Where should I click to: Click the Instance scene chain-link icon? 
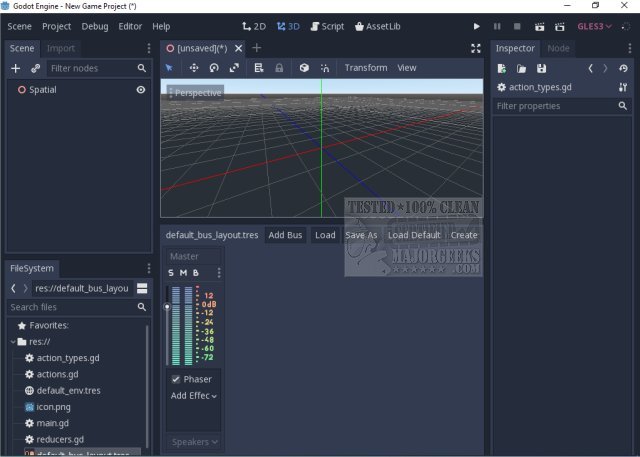pos(36,68)
